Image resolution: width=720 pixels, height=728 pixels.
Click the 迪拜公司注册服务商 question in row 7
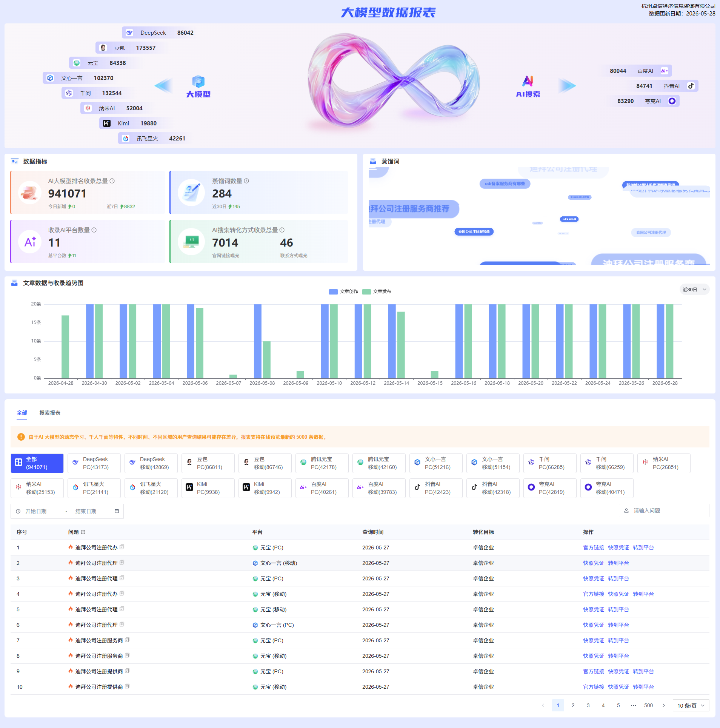99,640
